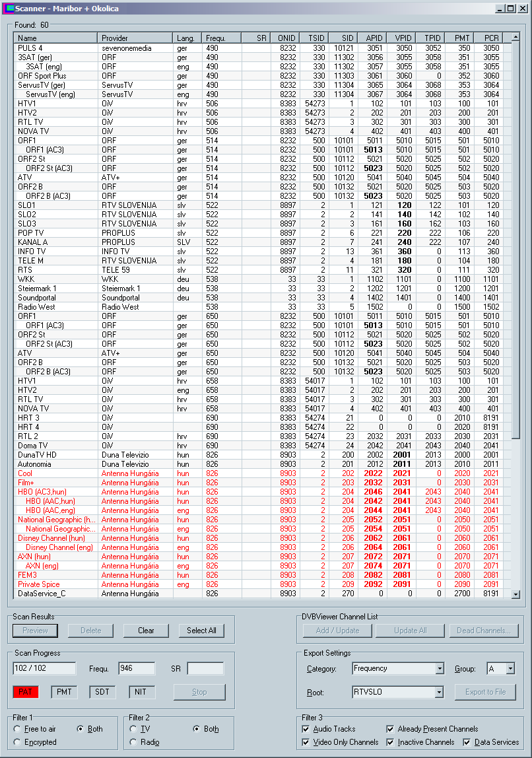Choose Both under Filter 2
Viewport: 532px width, 758px height.
point(206,729)
